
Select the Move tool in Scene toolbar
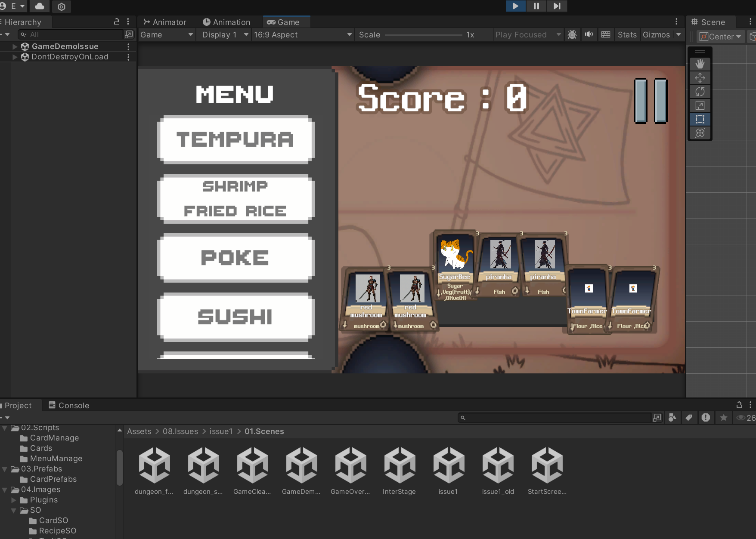pyautogui.click(x=700, y=78)
